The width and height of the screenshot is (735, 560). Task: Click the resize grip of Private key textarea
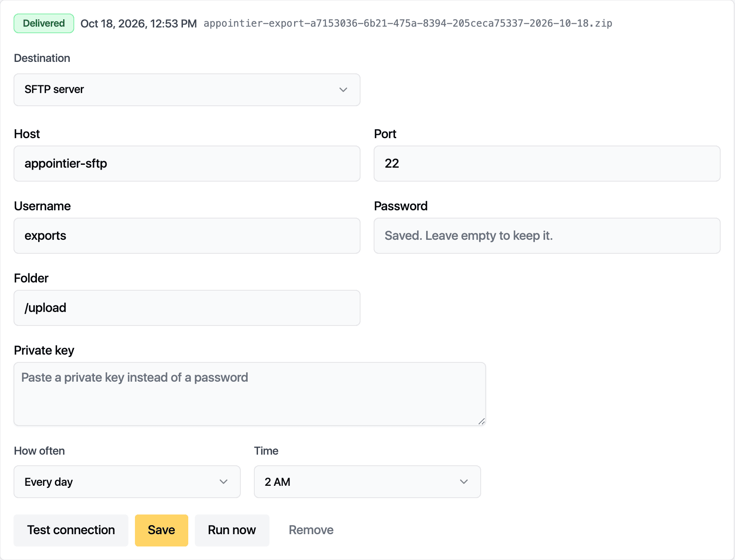(x=482, y=421)
